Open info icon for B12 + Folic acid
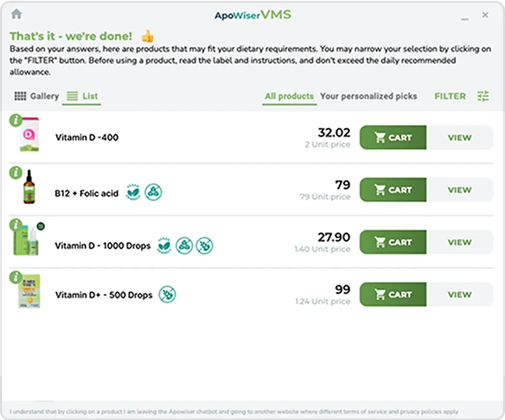 coord(16,173)
